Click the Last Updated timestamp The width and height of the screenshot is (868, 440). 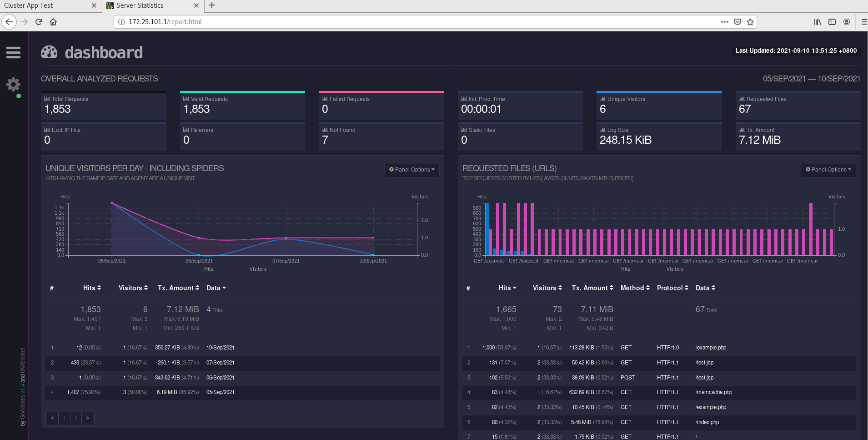796,51
